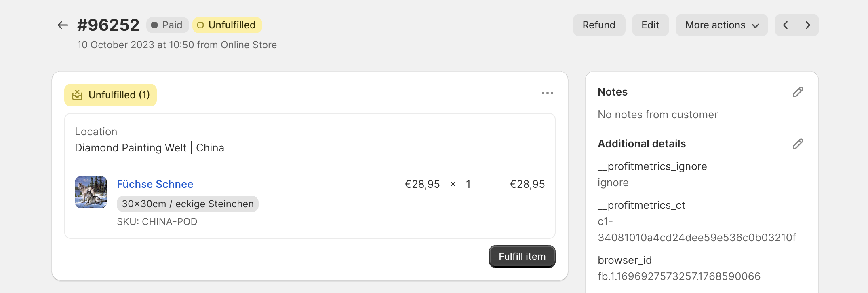Click the 30×30cm / eckige Steinchen variant tag
The height and width of the screenshot is (293, 868).
coord(188,204)
